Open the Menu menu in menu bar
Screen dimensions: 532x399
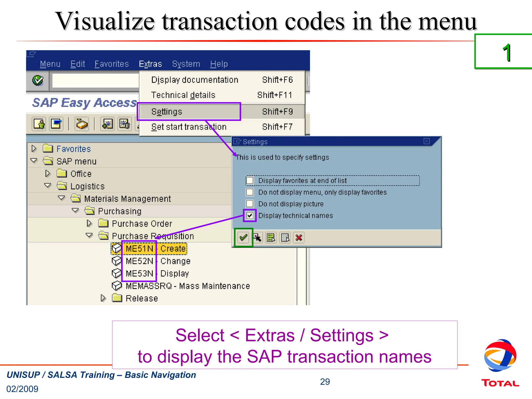point(50,64)
